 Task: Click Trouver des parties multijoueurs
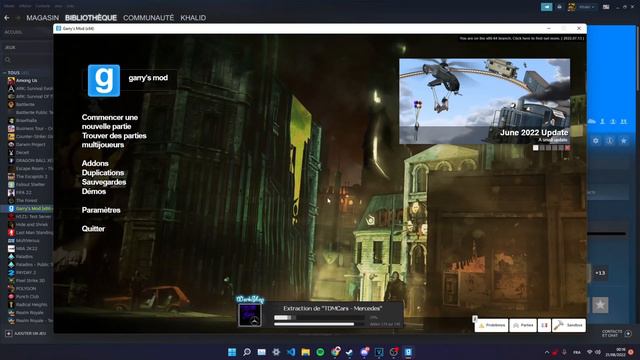click(x=114, y=140)
